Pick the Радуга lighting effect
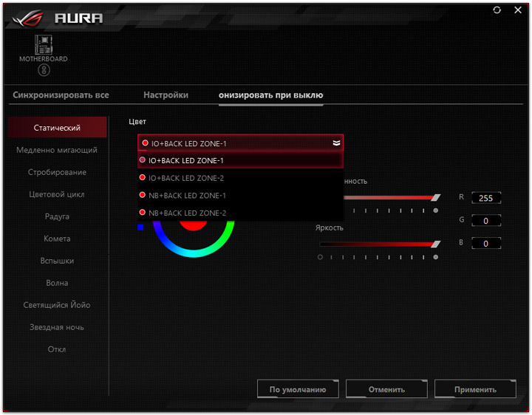Screen dimensions: 532x415 coord(57,216)
